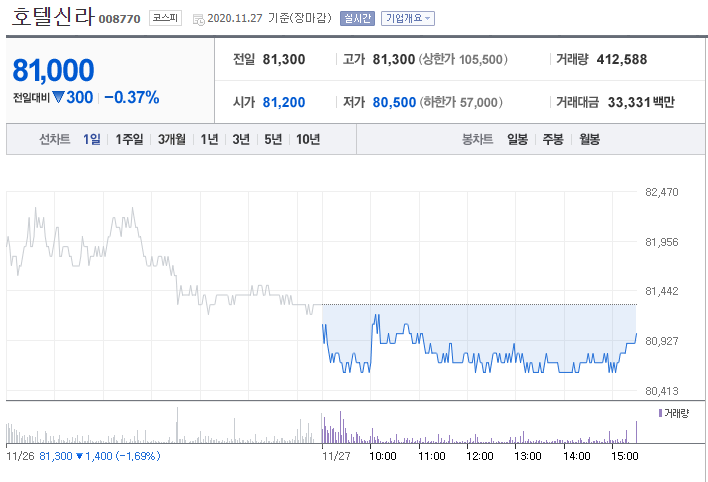The width and height of the screenshot is (708, 482).
Task: Click the 80,413 price axis label
Action: pos(661,391)
